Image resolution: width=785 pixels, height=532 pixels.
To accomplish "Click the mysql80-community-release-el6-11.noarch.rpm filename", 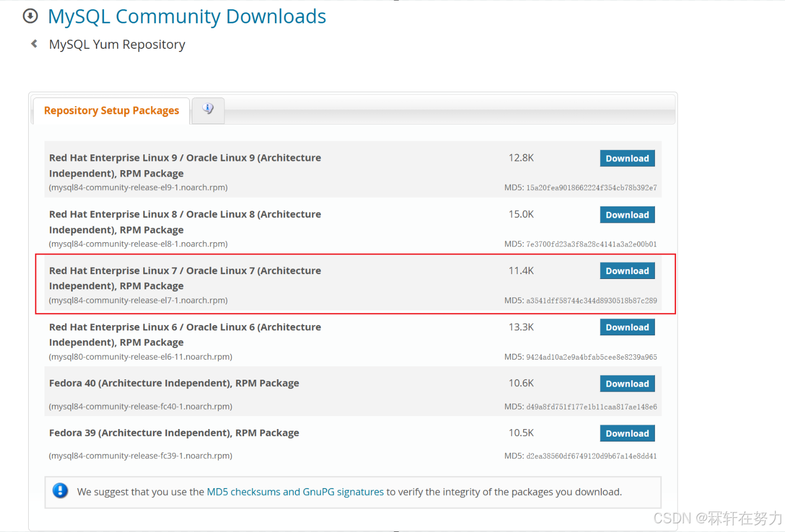I will tap(140, 356).
